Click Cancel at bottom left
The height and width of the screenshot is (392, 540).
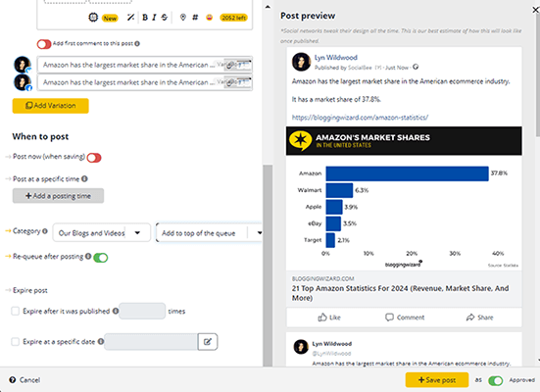(x=29, y=380)
